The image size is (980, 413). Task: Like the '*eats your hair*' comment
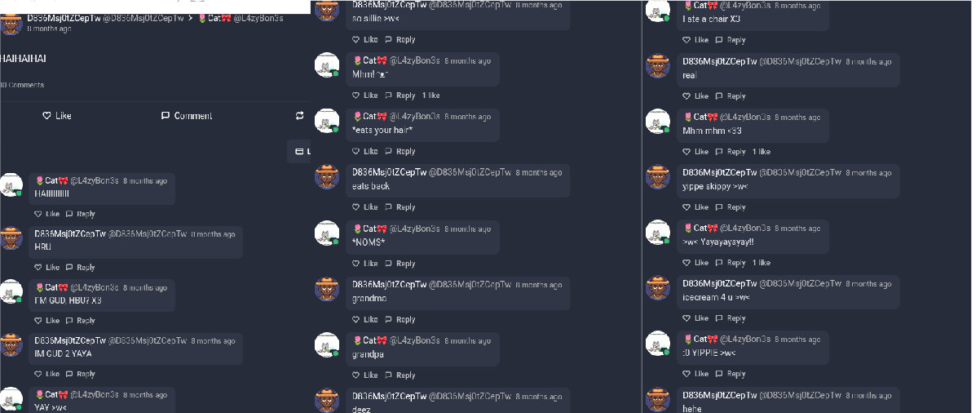[365, 151]
